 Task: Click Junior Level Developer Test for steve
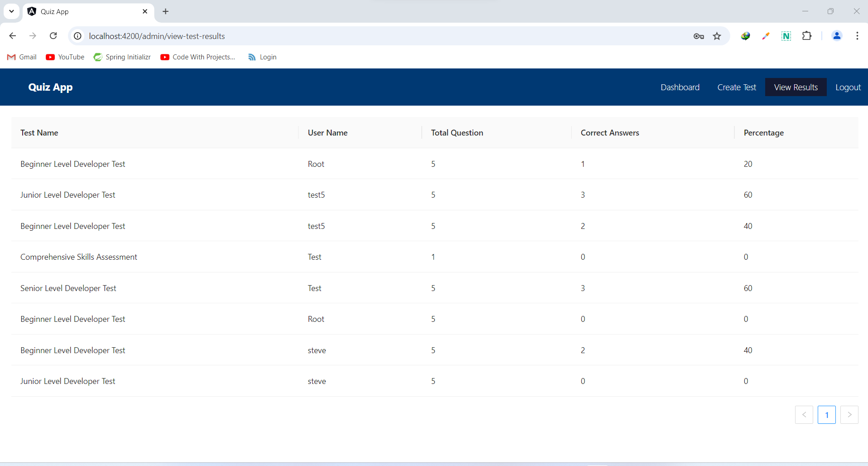68,381
